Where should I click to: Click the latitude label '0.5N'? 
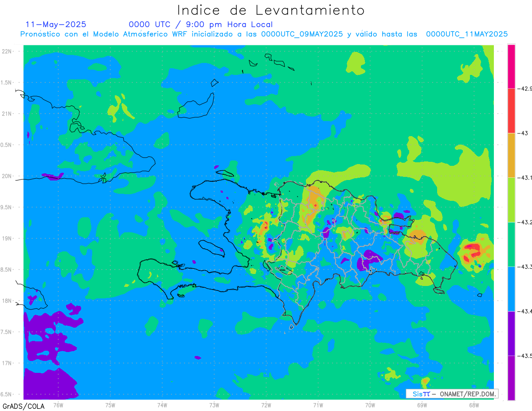pyautogui.click(x=7, y=145)
